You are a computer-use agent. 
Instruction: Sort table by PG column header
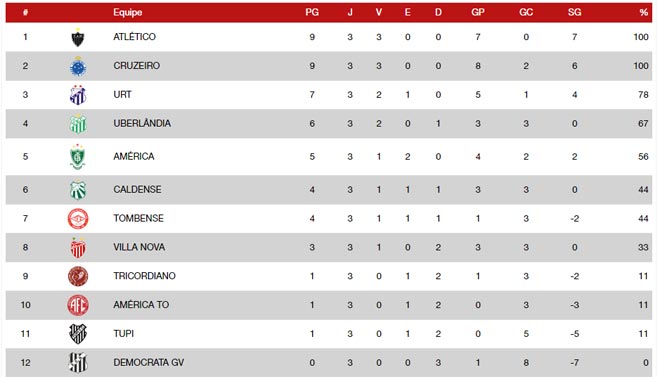312,12
